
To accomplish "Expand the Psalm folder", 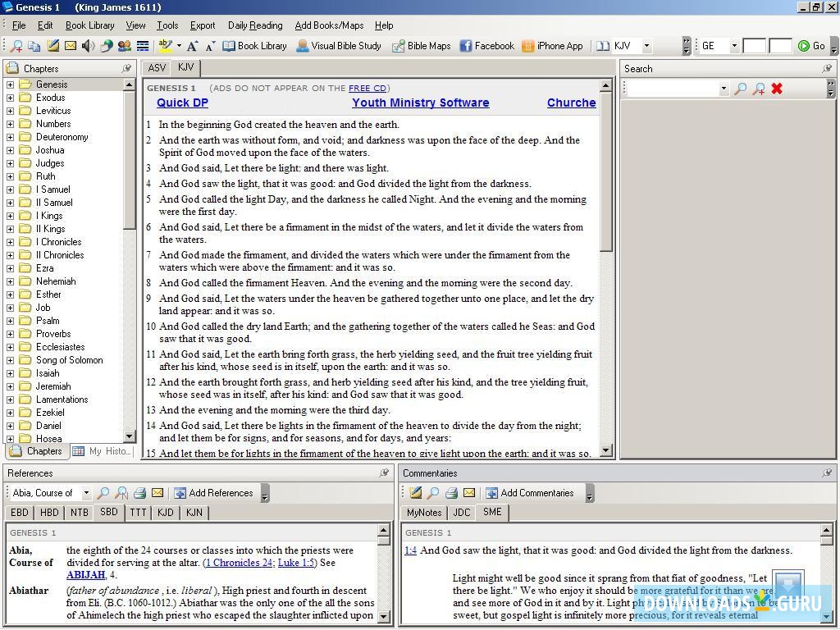I will coord(10,321).
